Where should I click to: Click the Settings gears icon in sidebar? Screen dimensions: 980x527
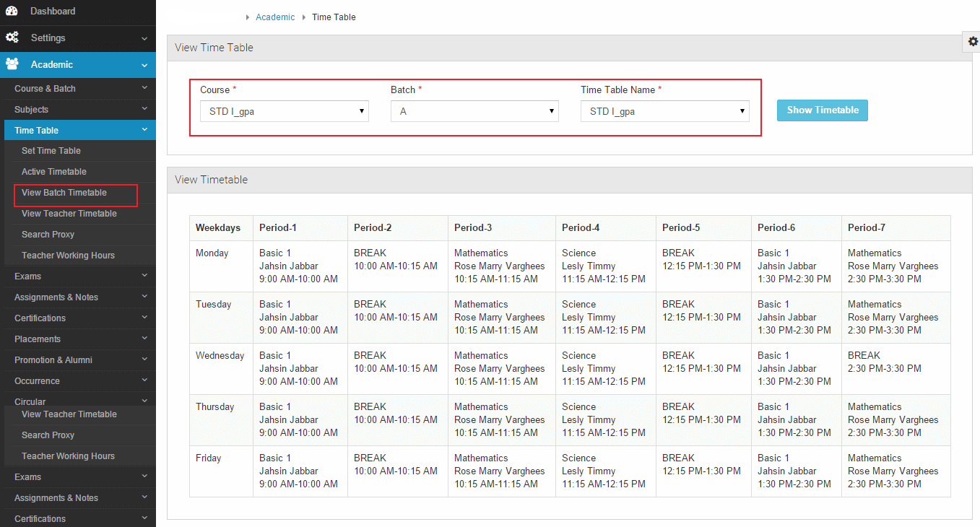pos(12,38)
